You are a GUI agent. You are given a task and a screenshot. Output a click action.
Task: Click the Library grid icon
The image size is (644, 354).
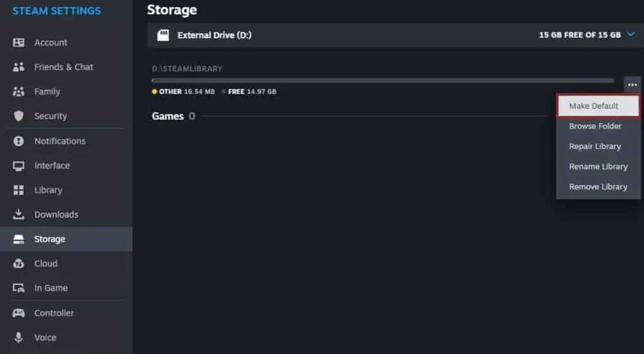[x=19, y=190]
